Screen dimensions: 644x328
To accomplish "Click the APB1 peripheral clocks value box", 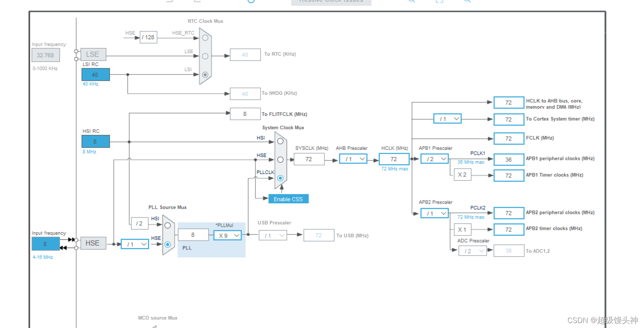I will (x=509, y=159).
